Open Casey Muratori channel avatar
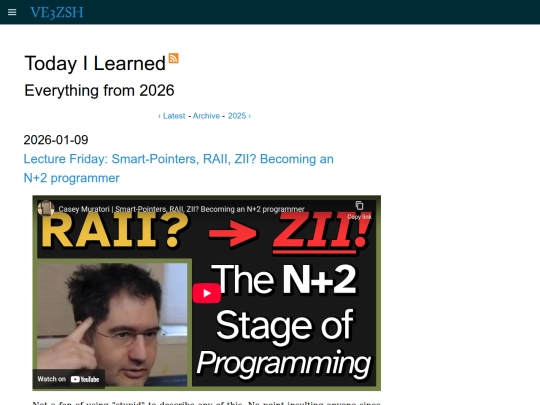540x405 pixels. pos(46,209)
